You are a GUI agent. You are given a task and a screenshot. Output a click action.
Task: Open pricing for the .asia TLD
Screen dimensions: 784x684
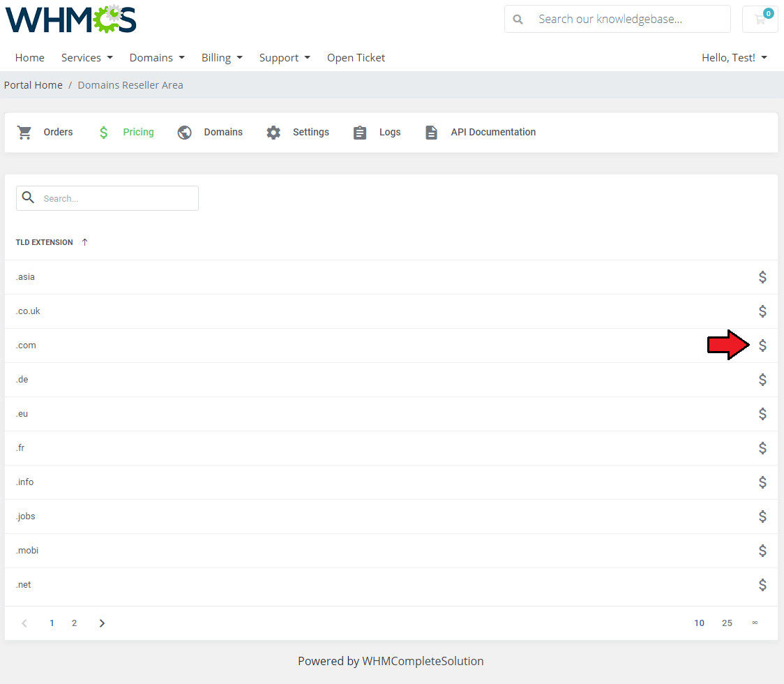pos(762,276)
